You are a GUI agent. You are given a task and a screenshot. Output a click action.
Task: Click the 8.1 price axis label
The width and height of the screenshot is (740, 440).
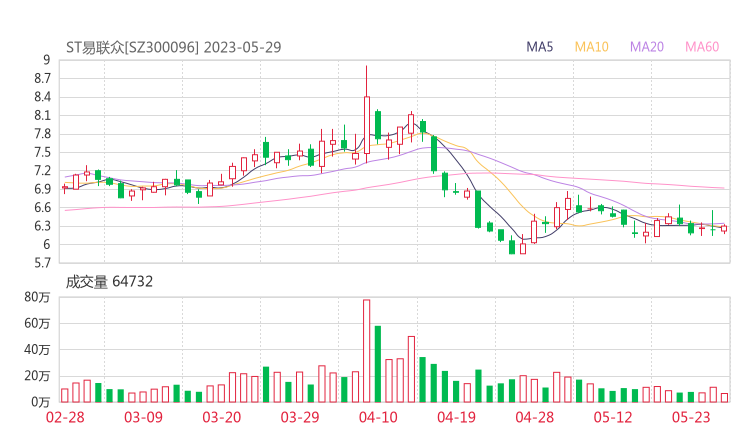click(x=42, y=116)
